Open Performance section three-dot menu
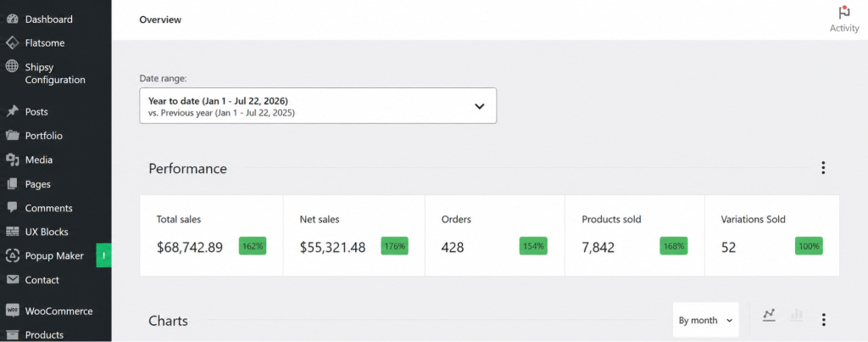The width and height of the screenshot is (868, 342). 823,168
